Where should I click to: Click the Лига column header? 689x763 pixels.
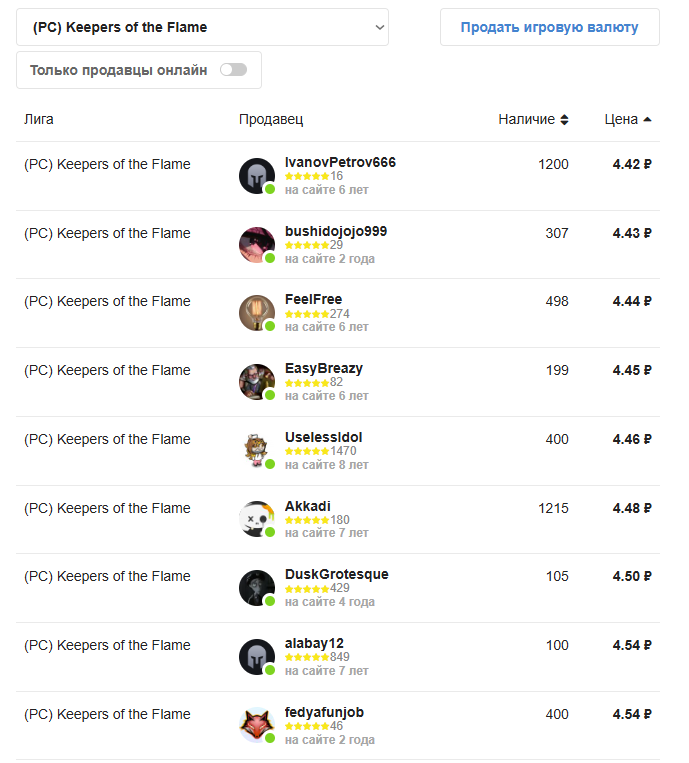pos(39,119)
